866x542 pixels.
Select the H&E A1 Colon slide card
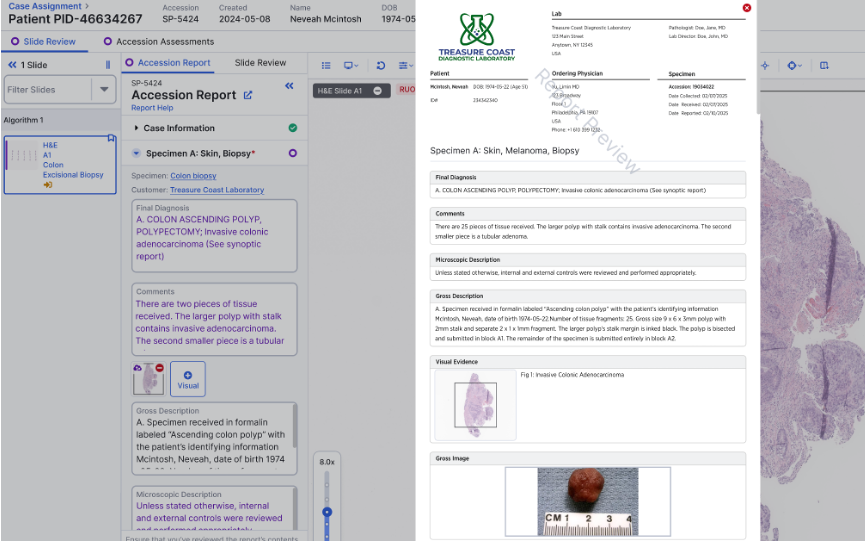(60, 165)
